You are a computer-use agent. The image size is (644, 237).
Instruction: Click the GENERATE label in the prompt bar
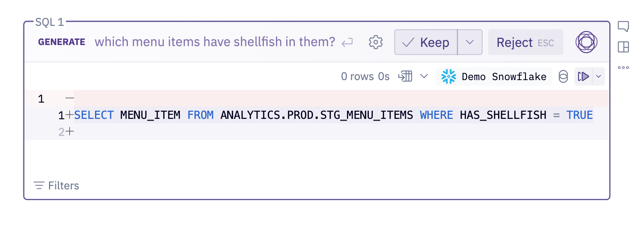pos(62,42)
